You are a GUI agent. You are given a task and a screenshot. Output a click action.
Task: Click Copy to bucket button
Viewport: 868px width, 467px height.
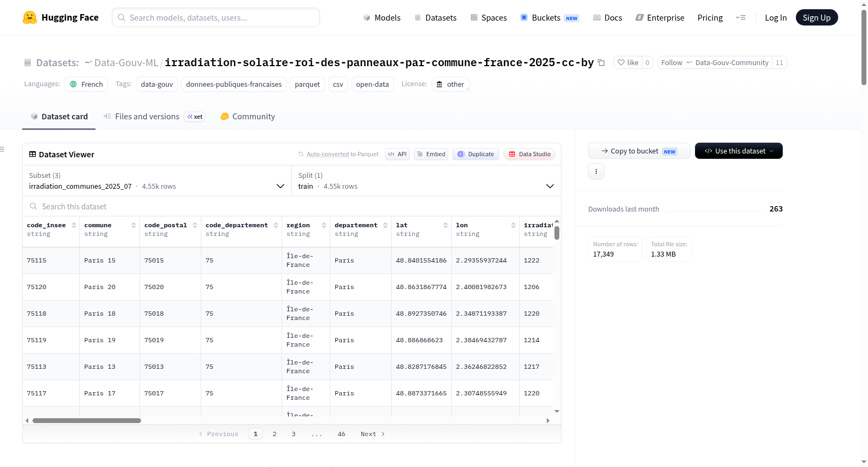(639, 151)
